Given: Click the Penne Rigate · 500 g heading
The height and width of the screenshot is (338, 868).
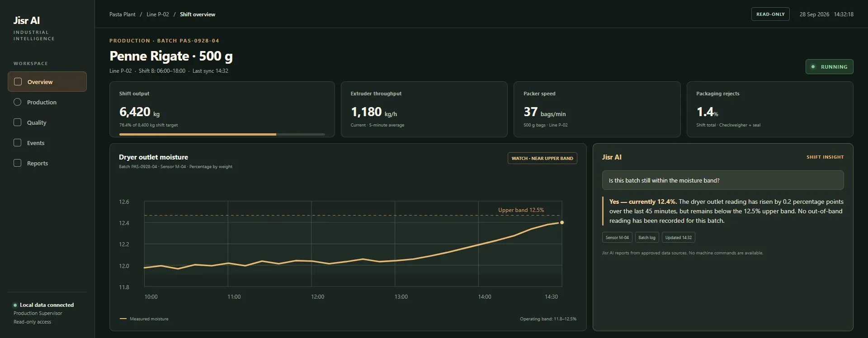Looking at the screenshot, I should coord(171,56).
